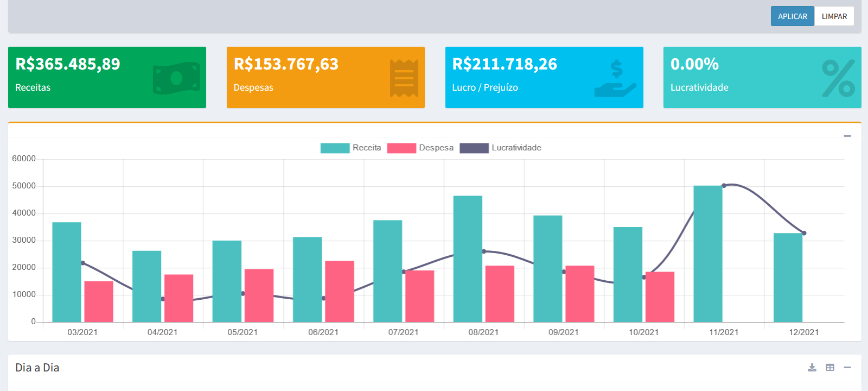868x391 pixels.
Task: Click the 07/2021 Despesa bar
Action: [x=420, y=297]
